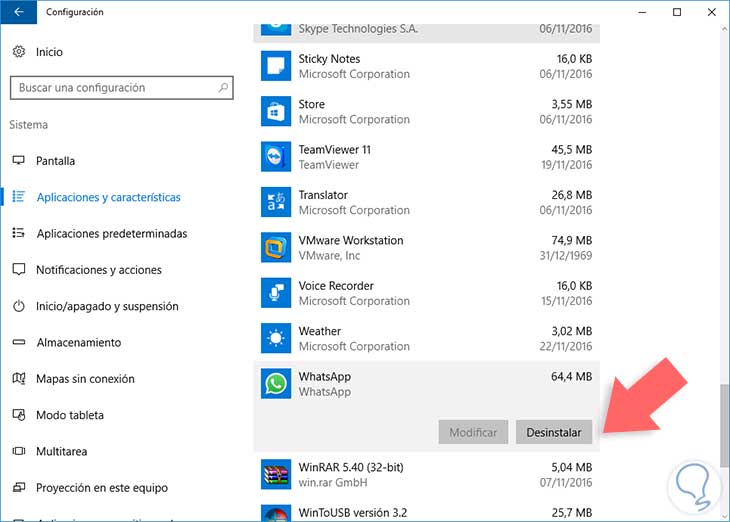This screenshot has width=730, height=522.
Task: Click the WinRAR app icon
Action: pyautogui.click(x=276, y=475)
